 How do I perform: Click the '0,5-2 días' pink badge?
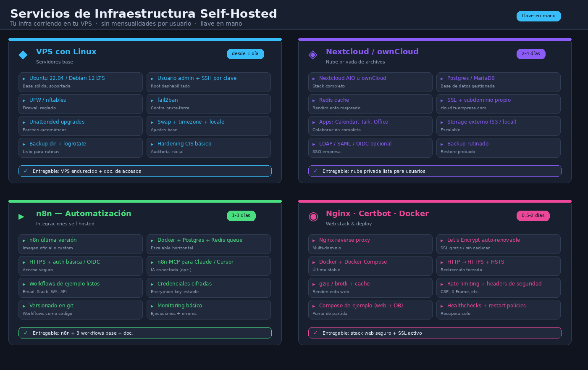[x=533, y=216]
